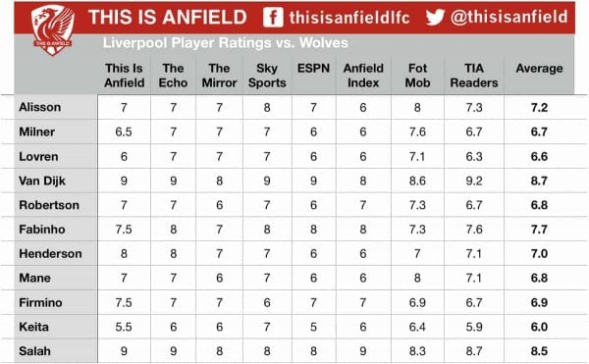This screenshot has height=364, width=589.
Task: Click the Facebook icon in the header
Action: click(273, 18)
